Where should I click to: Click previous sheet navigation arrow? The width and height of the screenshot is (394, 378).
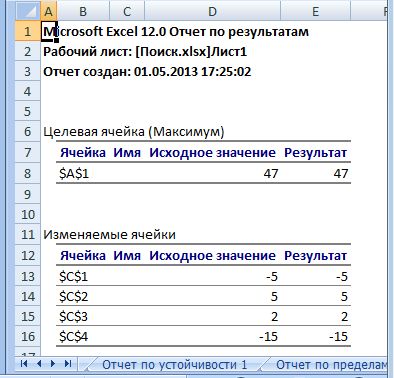click(39, 363)
